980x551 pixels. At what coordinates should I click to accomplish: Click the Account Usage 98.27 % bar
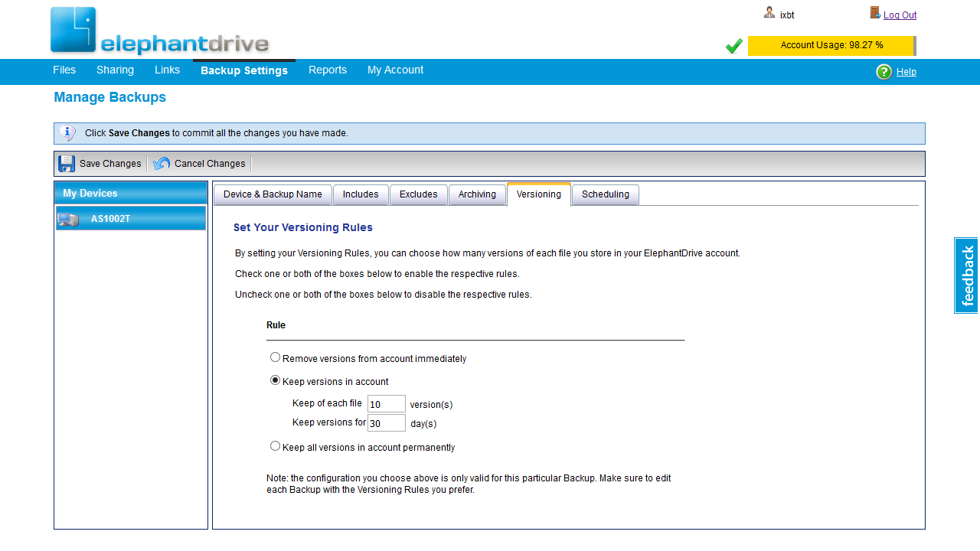[x=831, y=46]
